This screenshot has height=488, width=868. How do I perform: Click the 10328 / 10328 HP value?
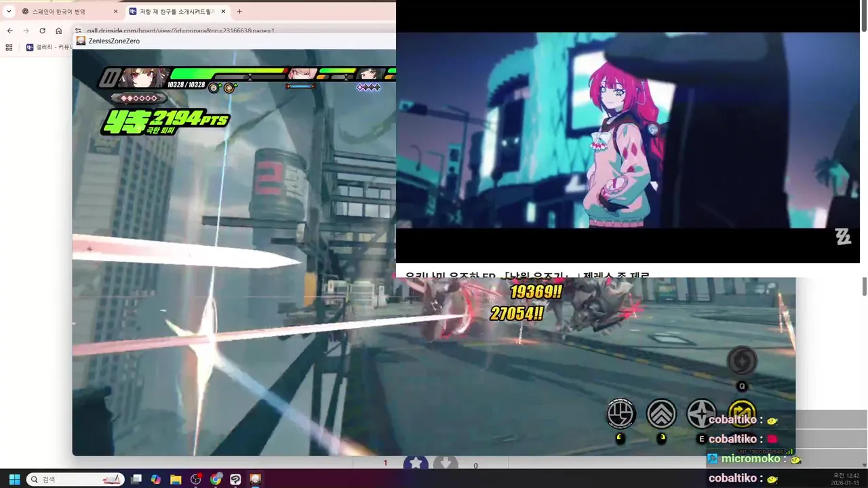coord(186,85)
